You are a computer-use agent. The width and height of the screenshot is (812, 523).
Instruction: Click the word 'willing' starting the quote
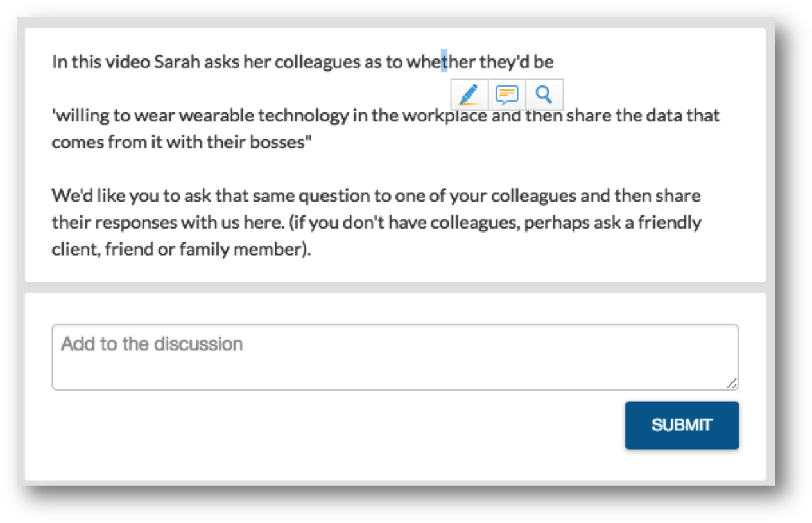(x=76, y=116)
